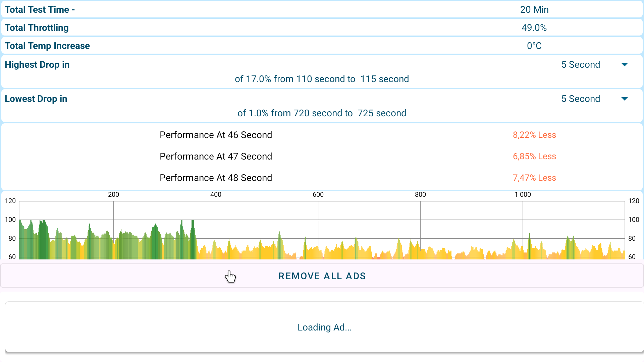Click the 200 mark on the chart axis

point(113,195)
